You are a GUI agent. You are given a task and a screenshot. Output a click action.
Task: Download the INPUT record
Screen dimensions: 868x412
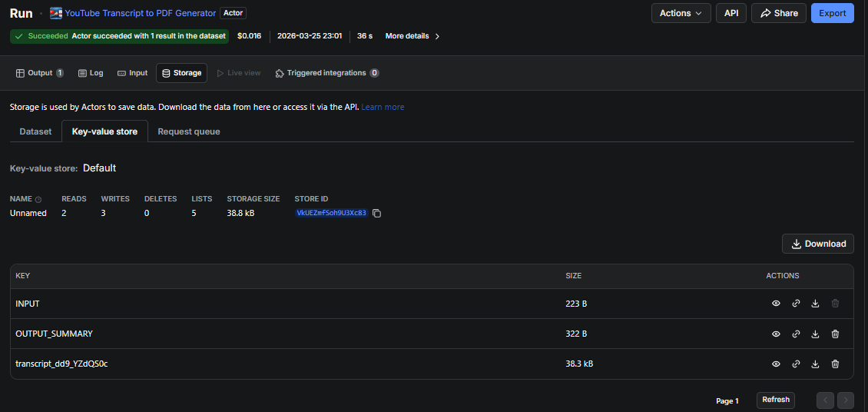tap(815, 304)
